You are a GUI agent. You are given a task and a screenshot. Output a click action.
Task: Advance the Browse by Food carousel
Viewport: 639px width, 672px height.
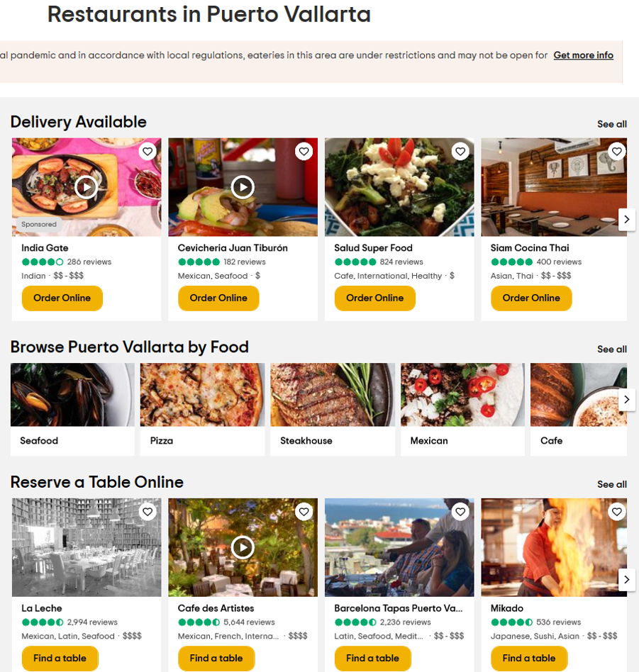626,399
